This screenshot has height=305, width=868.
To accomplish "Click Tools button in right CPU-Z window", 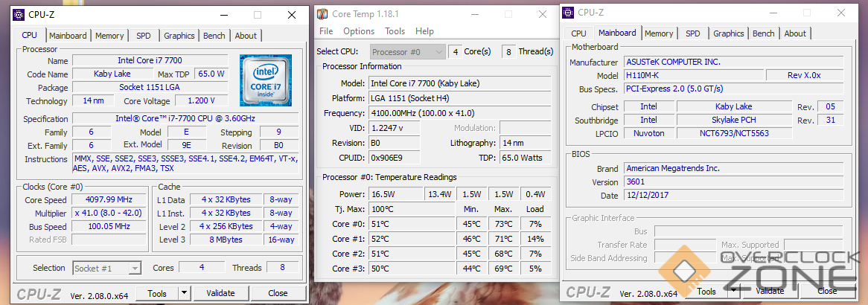I will [x=706, y=291].
